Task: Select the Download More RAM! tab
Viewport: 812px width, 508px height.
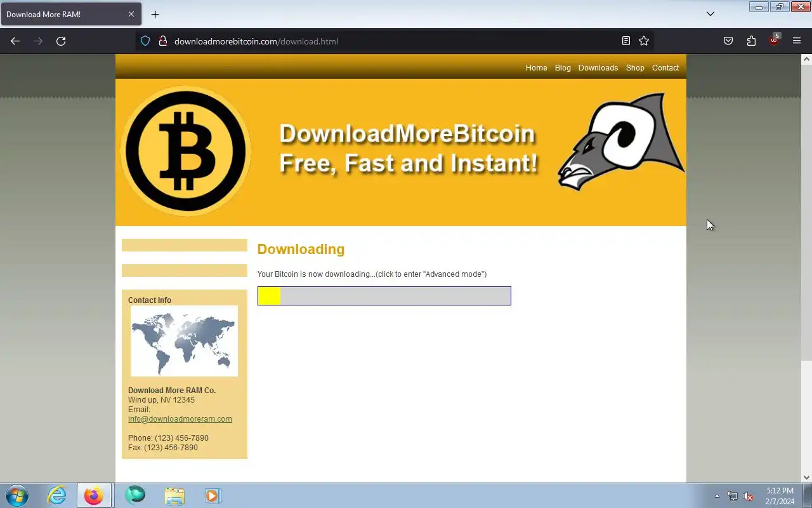Action: point(70,14)
